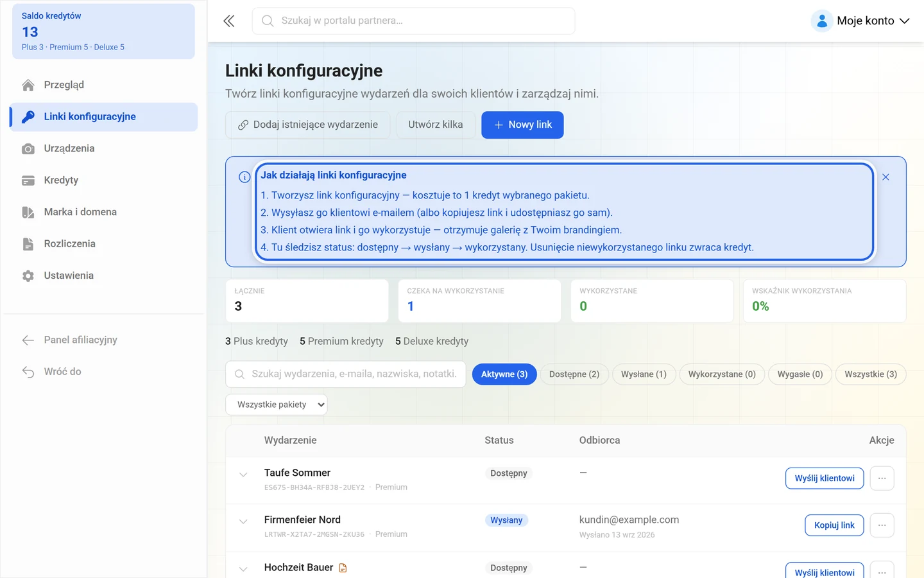Expand the Hochzeit Bauer row

pyautogui.click(x=243, y=570)
